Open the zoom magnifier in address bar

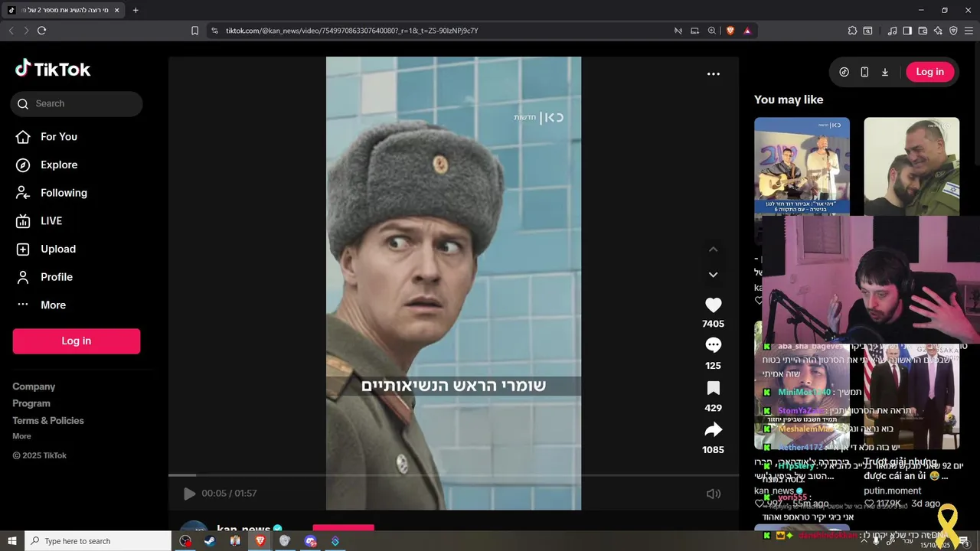[712, 31]
